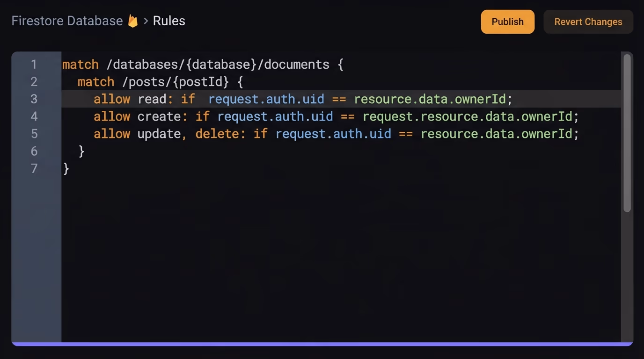Click the editor's vertical scrollbar thumb

coord(628,133)
